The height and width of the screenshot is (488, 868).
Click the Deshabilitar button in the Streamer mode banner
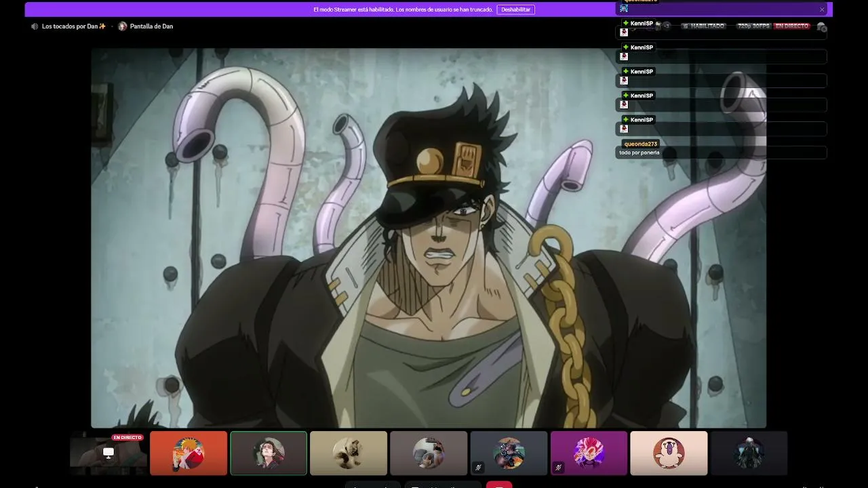515,9
